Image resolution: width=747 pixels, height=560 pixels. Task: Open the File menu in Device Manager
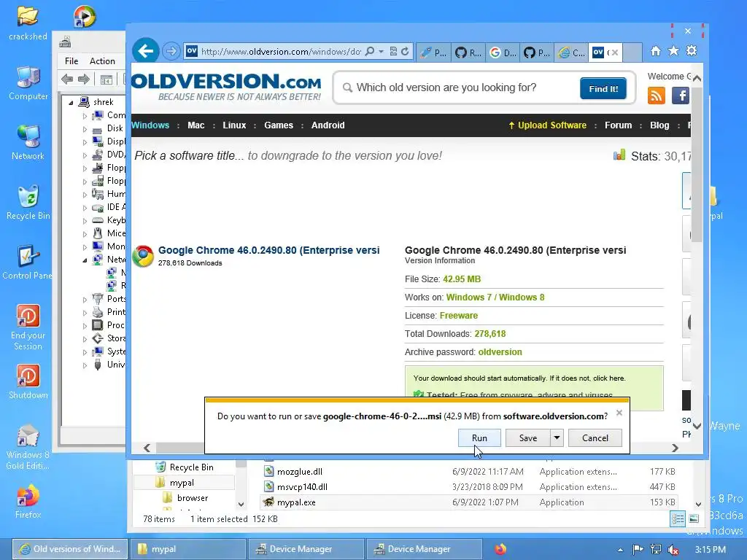71,61
